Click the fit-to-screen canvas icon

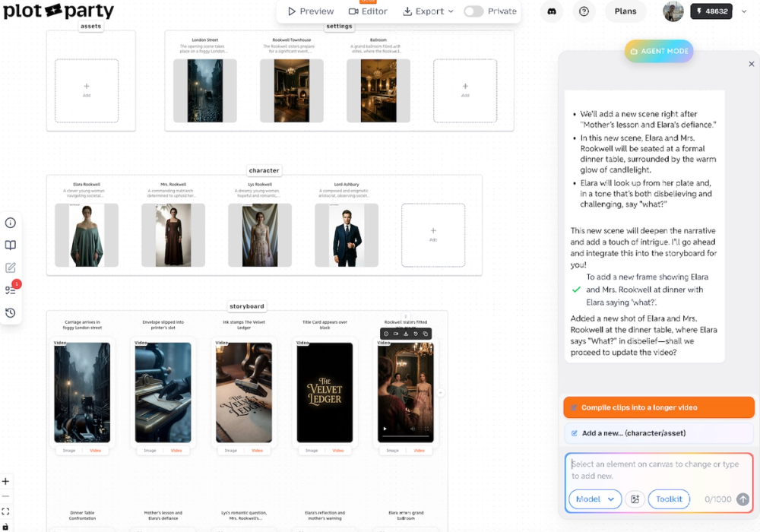click(5, 511)
